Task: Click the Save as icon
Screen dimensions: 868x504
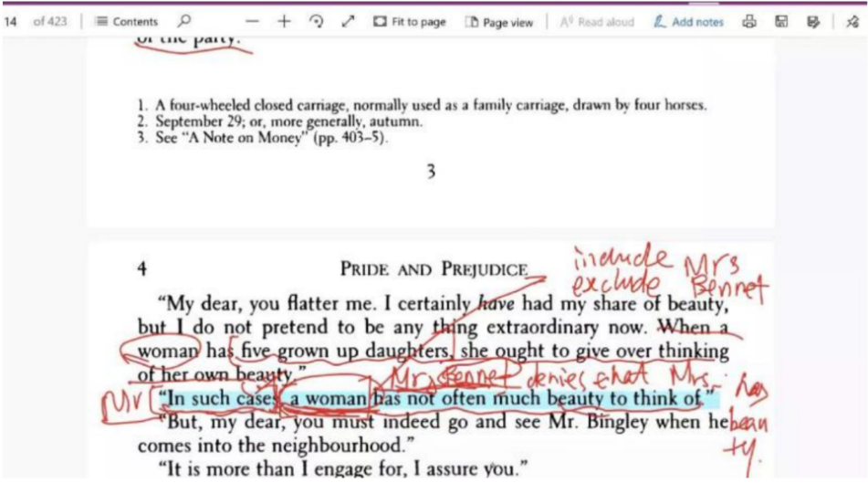Action: click(813, 22)
